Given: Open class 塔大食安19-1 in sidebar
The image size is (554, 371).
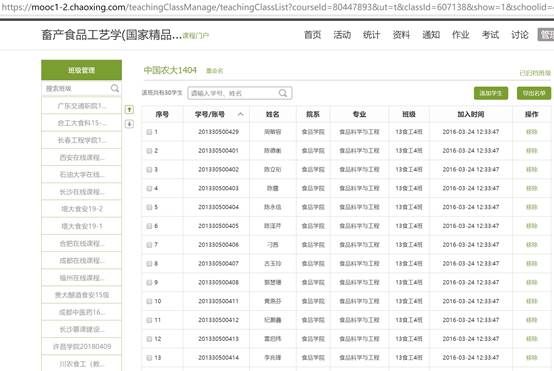Looking at the screenshot, I should pos(82,226).
